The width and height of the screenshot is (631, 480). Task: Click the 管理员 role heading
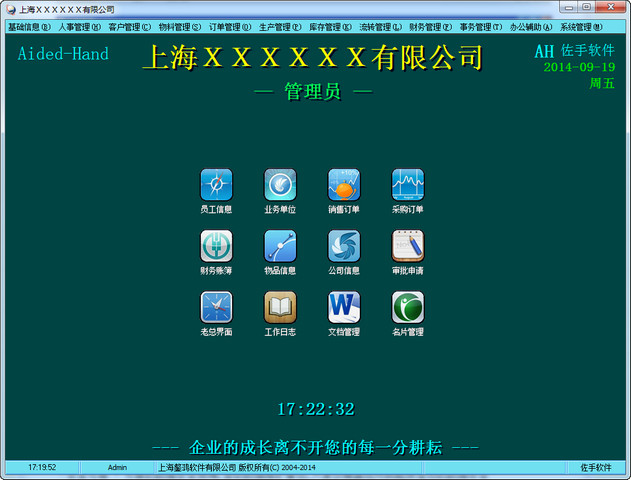pyautogui.click(x=313, y=91)
